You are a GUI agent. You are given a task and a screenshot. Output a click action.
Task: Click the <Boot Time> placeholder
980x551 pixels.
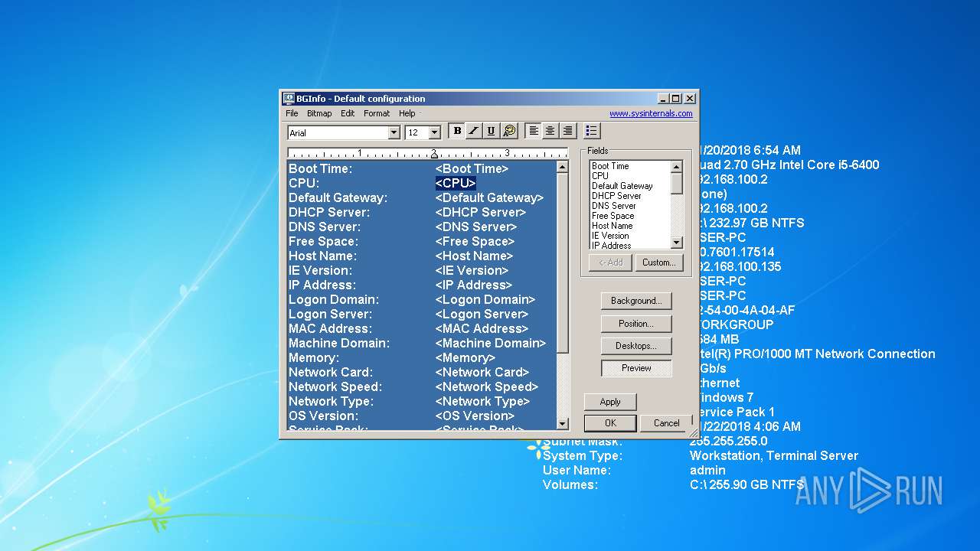[472, 168]
